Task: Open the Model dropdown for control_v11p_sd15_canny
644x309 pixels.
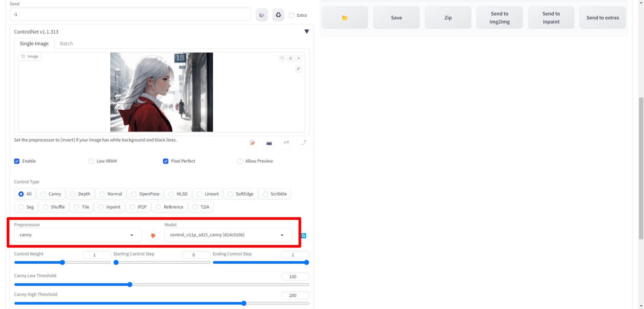Action: pos(228,235)
